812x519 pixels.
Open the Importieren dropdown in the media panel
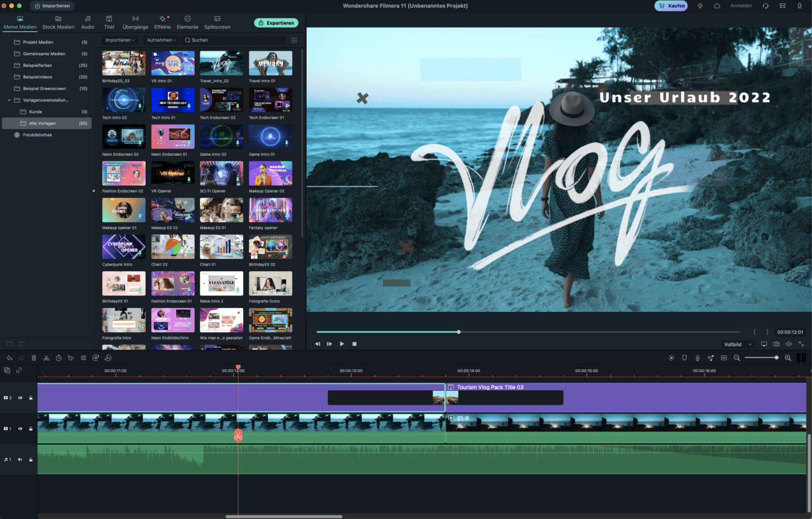point(120,40)
